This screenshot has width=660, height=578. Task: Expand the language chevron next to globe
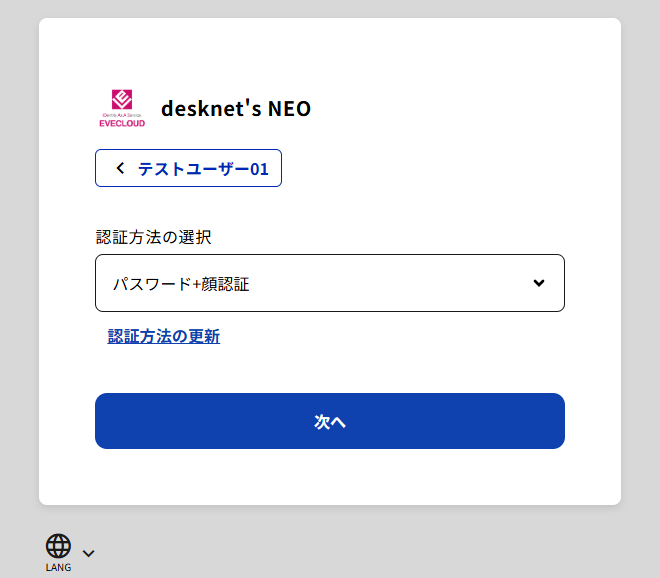pyautogui.click(x=88, y=552)
